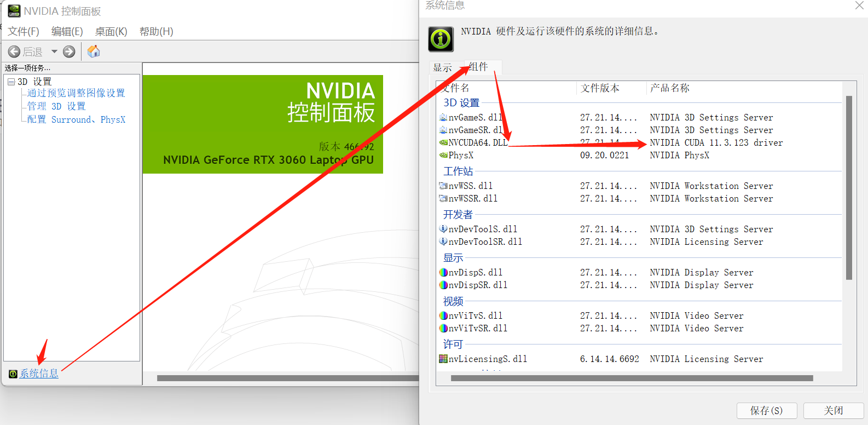This screenshot has height=425, width=868.
Task: Click the NVCUDA64.DLL file icon
Action: pos(443,142)
